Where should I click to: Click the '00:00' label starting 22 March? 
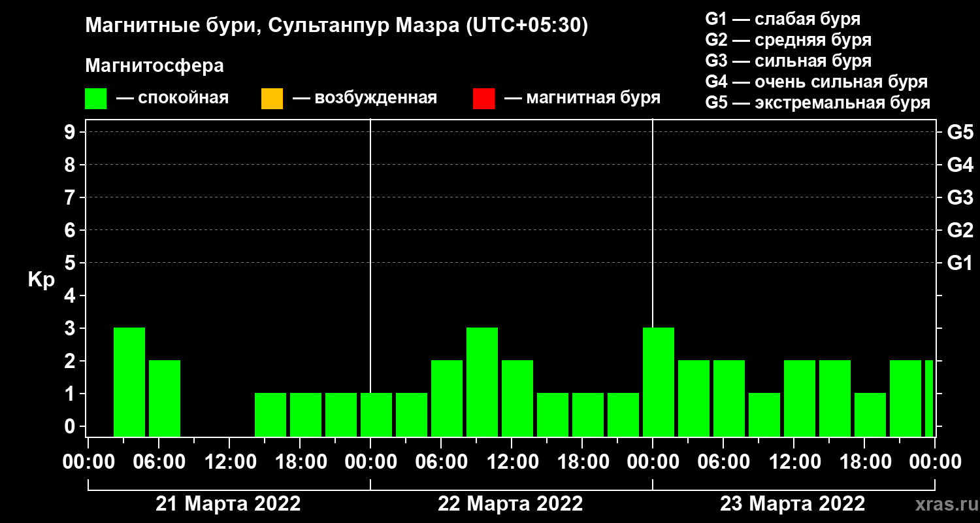click(x=370, y=462)
